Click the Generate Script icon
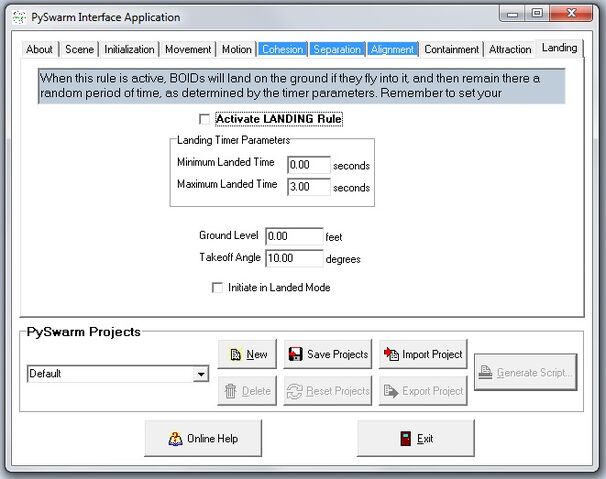Screen dimensions: 606x479 pyautogui.click(x=485, y=372)
